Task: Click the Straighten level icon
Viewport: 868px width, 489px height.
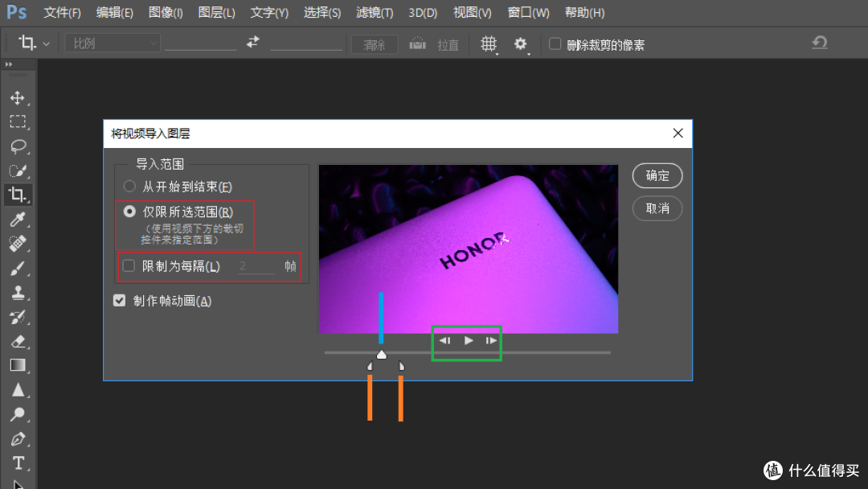Action: click(417, 43)
